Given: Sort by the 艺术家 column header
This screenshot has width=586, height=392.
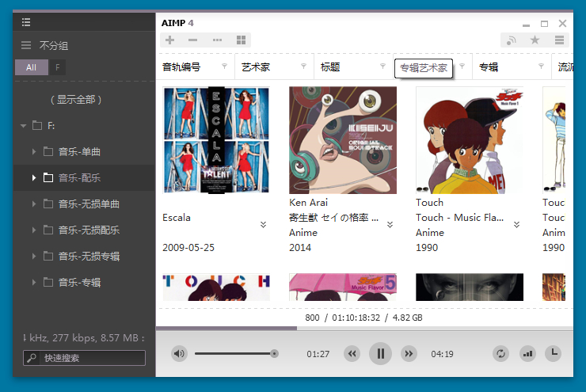Looking at the screenshot, I should (256, 67).
